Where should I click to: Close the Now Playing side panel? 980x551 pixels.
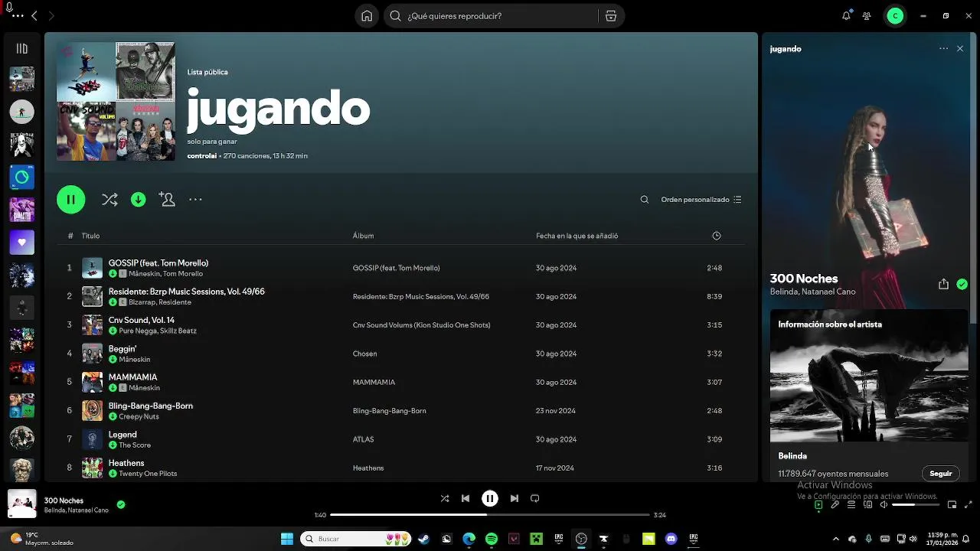coord(960,48)
